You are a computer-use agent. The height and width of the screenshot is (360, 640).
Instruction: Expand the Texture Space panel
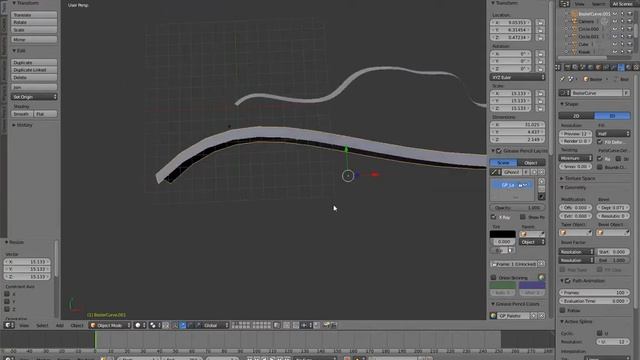(577, 178)
